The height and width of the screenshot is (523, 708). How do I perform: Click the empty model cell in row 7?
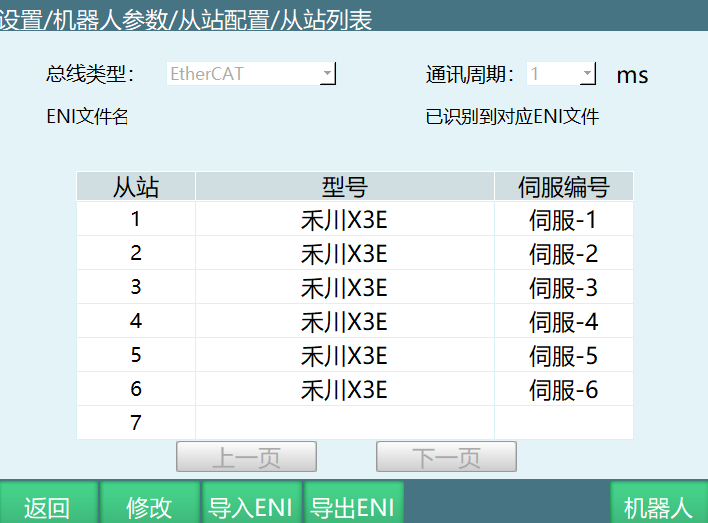coord(345,423)
